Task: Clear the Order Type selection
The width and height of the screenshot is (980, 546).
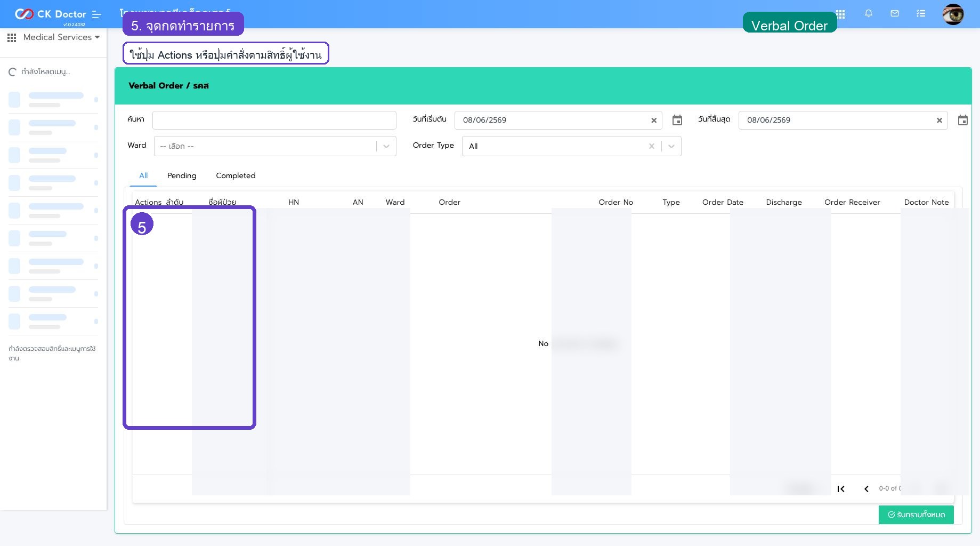Action: [651, 146]
